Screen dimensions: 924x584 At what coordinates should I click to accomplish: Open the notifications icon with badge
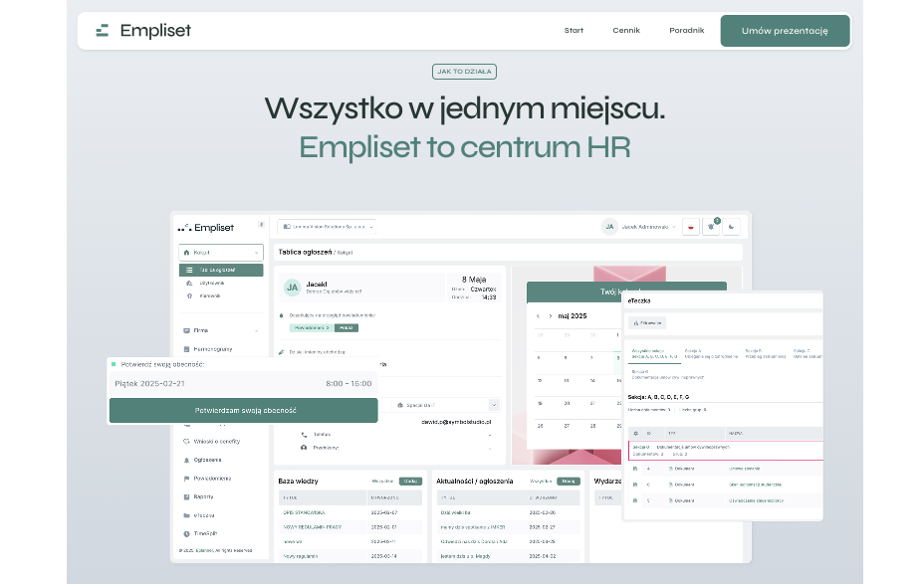[711, 227]
